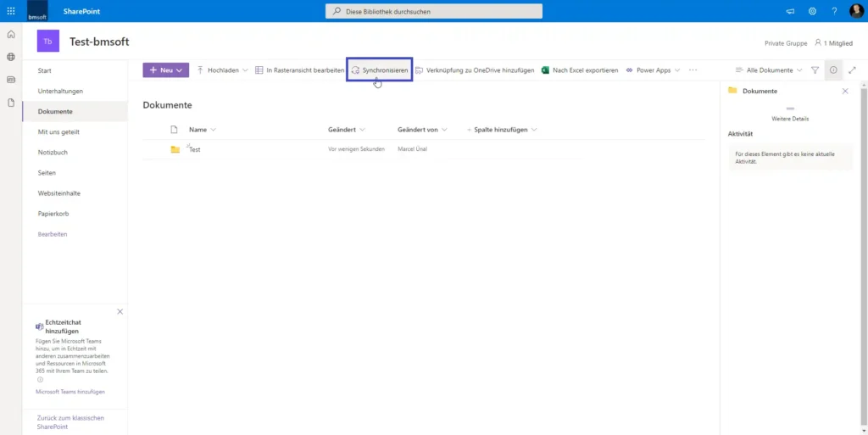Toggle the info details pane icon
This screenshot has width=868, height=435.
point(833,70)
